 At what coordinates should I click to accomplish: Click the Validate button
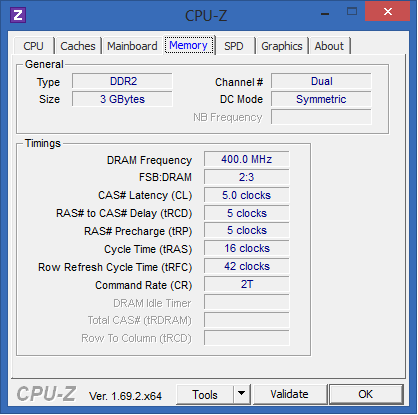tap(289, 394)
